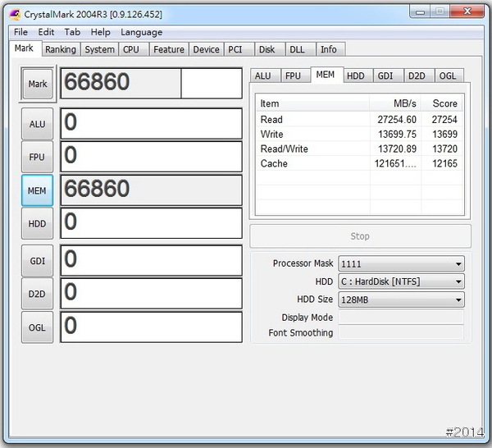
Task: Launch the HDD benchmark button
Action: (38, 223)
